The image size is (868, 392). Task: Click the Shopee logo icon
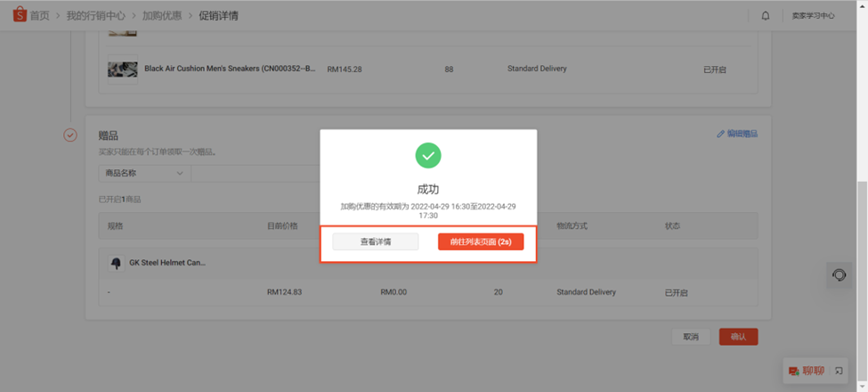(x=20, y=15)
